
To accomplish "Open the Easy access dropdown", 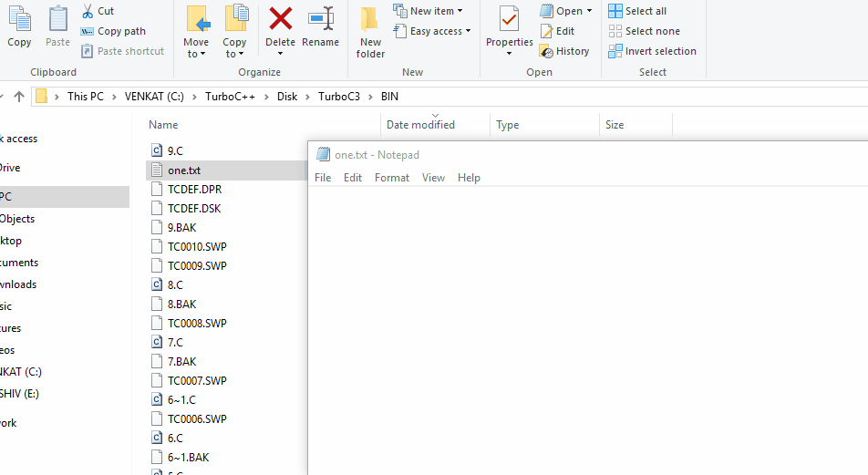I will click(433, 31).
